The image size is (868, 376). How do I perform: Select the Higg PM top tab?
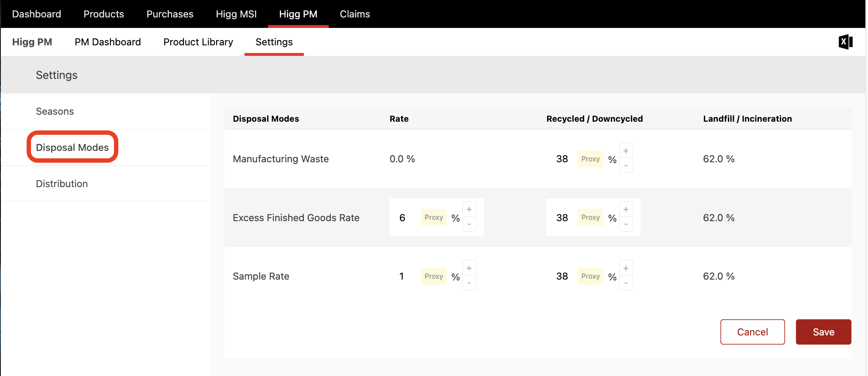(x=298, y=14)
